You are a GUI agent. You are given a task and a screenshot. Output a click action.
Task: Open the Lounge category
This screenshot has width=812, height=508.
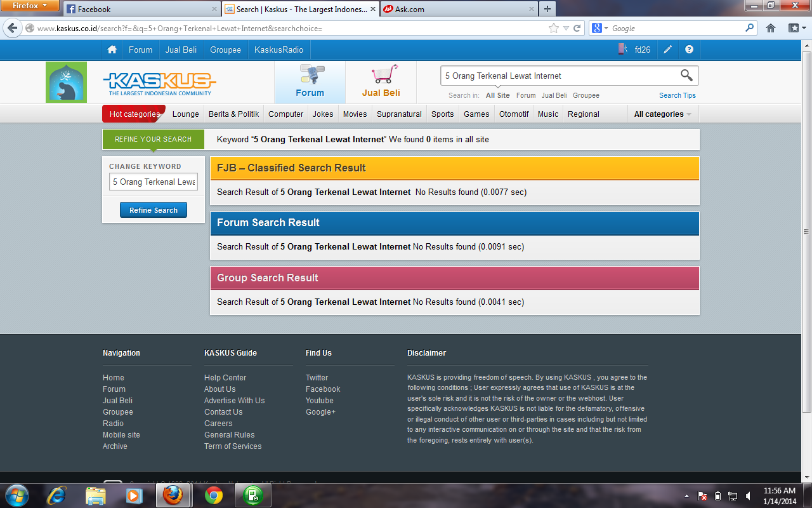pyautogui.click(x=186, y=114)
